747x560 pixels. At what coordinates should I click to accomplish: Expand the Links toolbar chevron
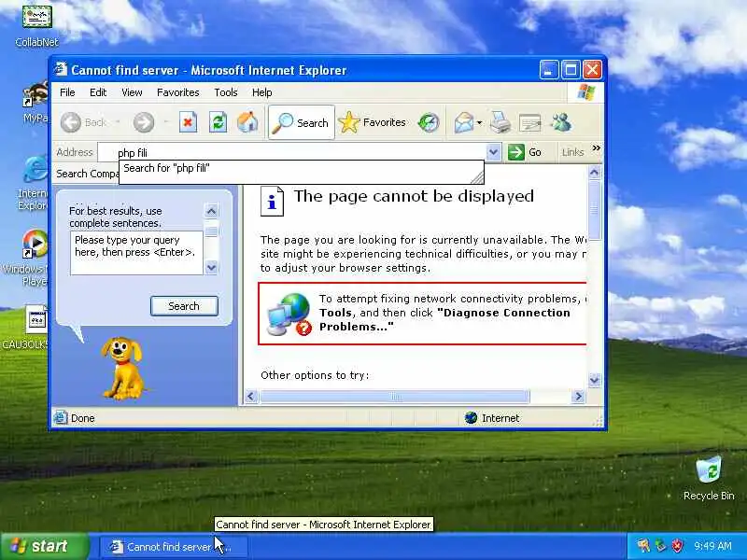[596, 148]
